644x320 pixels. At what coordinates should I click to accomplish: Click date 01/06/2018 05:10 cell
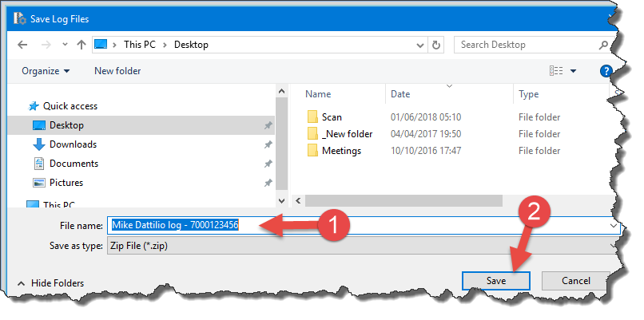[426, 117]
